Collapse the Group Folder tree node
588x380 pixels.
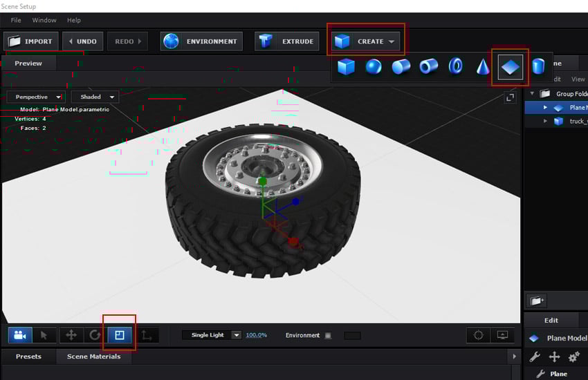pyautogui.click(x=532, y=93)
